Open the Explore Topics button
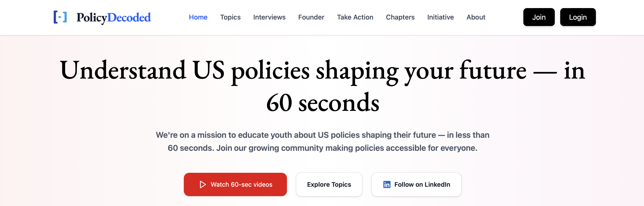Image resolution: width=644 pixels, height=206 pixels. coord(329,184)
